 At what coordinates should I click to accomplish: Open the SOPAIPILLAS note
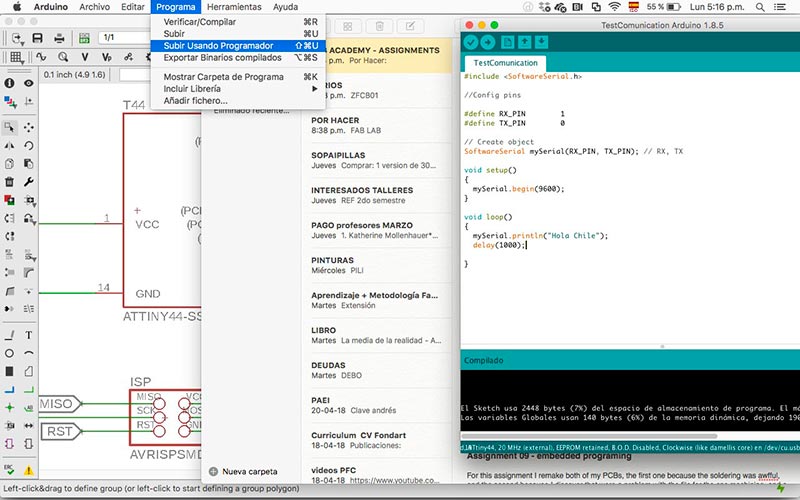pos(376,160)
